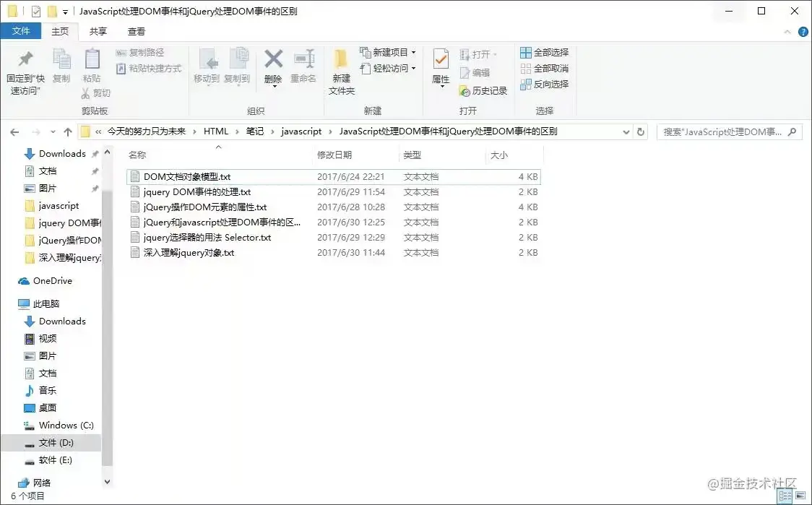Click HTML in the address breadcrumb

pyautogui.click(x=216, y=131)
